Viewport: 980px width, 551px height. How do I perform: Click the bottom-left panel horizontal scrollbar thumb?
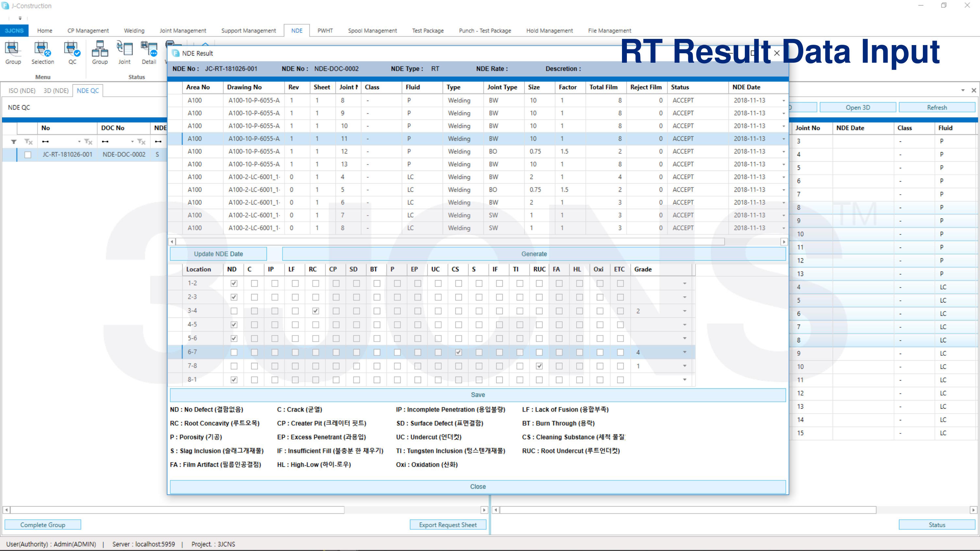177,510
